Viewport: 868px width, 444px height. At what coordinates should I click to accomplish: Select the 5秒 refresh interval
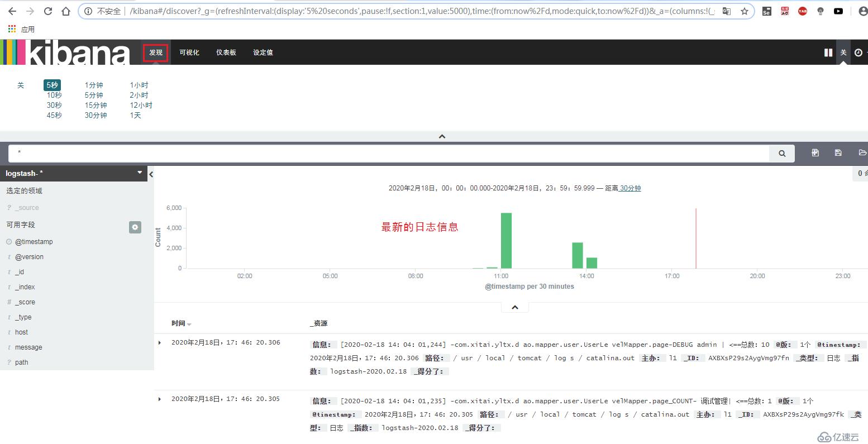[52, 85]
